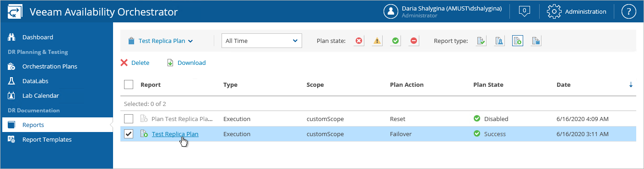Open the Test Replica Plan report link
The image size is (644, 169).
pyautogui.click(x=175, y=134)
